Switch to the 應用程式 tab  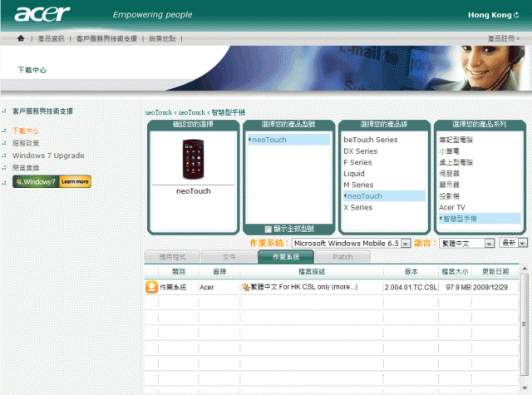(172, 257)
